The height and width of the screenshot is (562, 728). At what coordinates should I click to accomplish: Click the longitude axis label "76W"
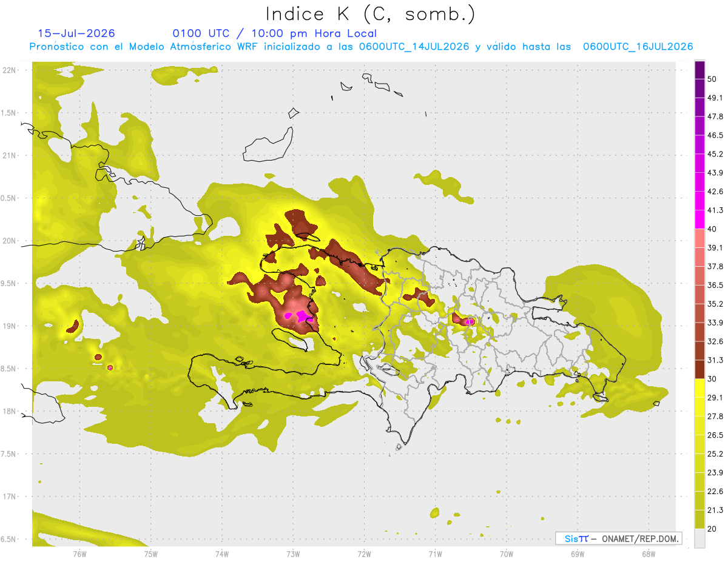click(x=79, y=554)
